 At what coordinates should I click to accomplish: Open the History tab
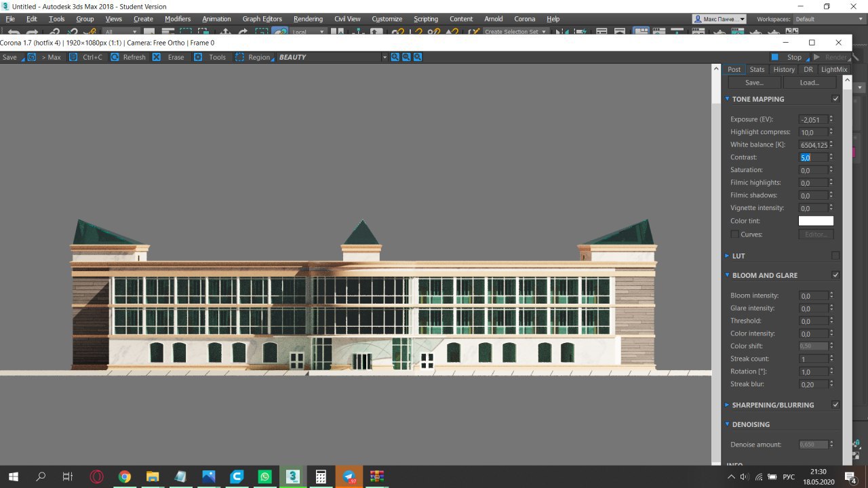784,69
